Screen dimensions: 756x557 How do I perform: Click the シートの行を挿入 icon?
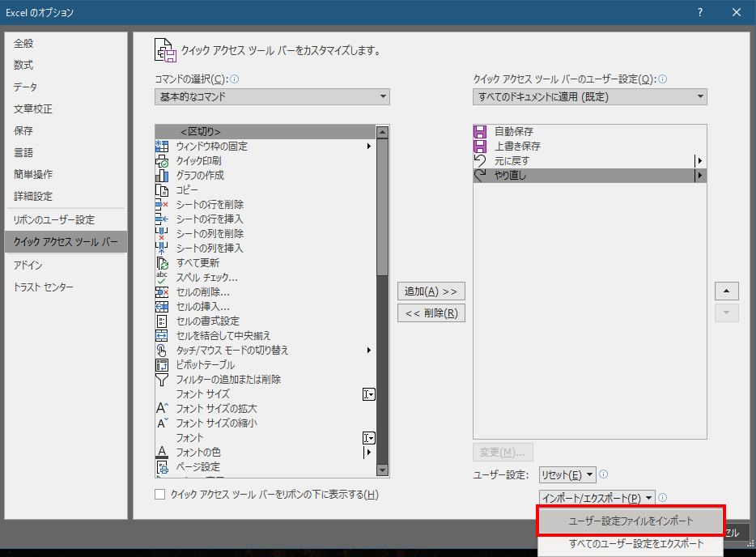pos(162,219)
